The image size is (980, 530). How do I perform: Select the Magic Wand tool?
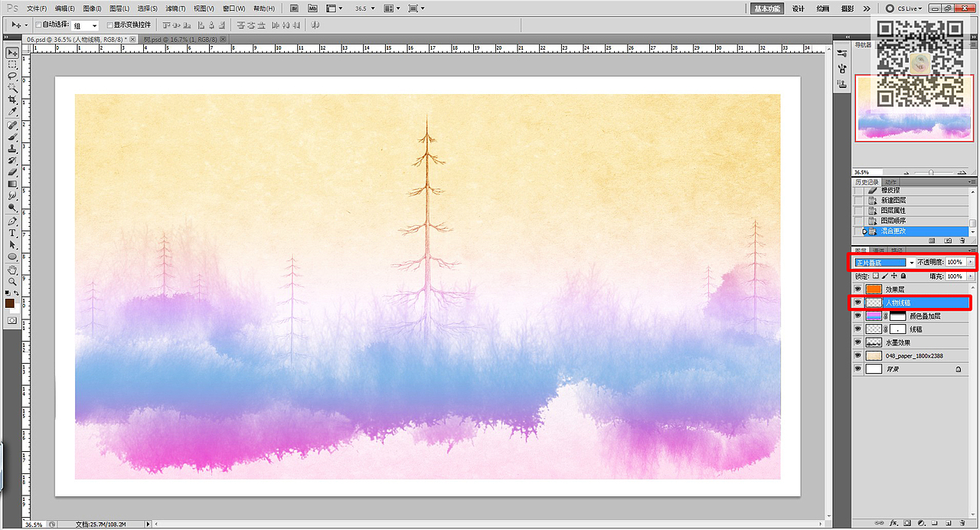(x=12, y=87)
